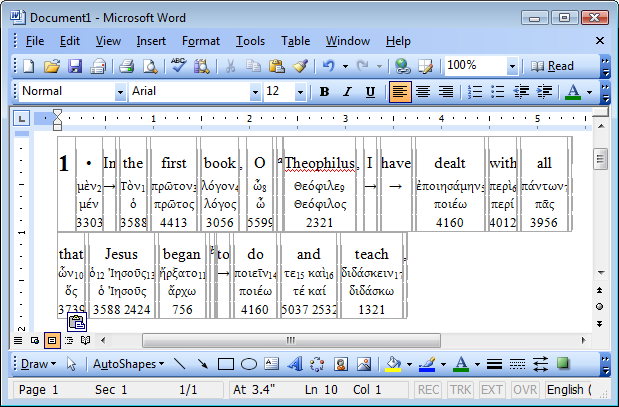Click the Select Objects pointer
The image size is (619, 407).
[x=71, y=364]
